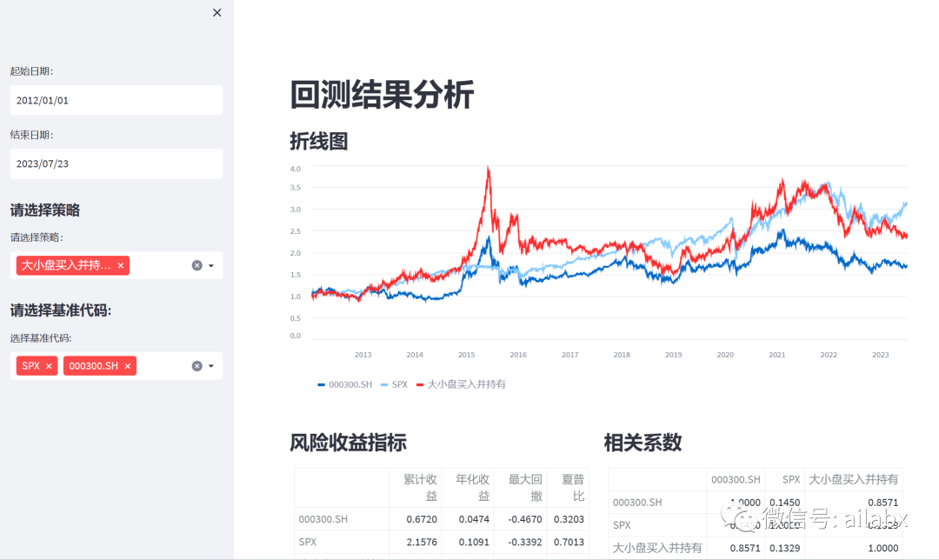Clear all strategies using the circled-x icon

point(196,265)
